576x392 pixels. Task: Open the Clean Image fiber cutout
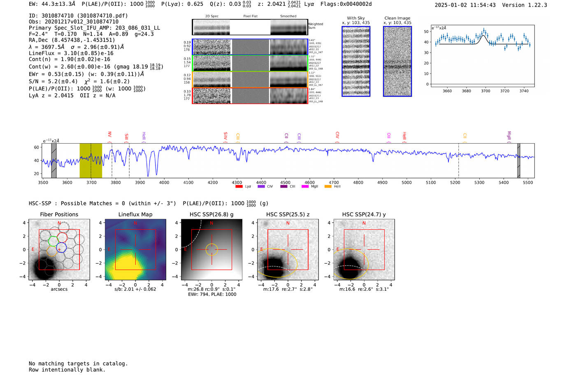pyautogui.click(x=397, y=61)
